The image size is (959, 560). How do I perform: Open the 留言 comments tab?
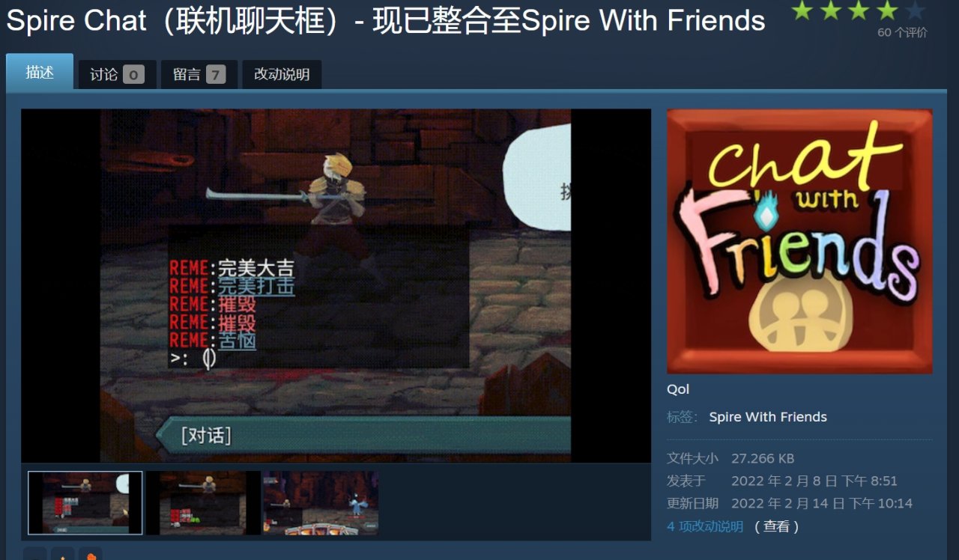[x=199, y=74]
